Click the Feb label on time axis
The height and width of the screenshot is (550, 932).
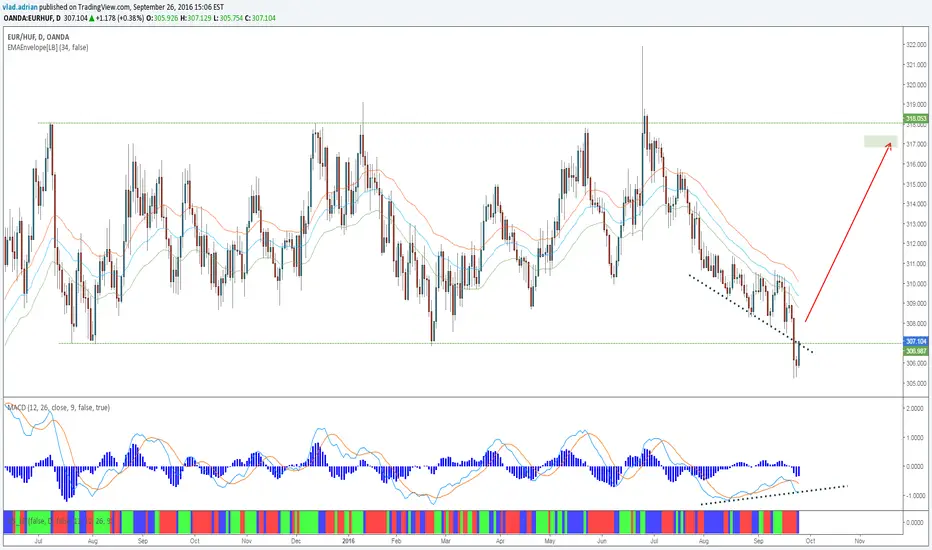pos(396,541)
